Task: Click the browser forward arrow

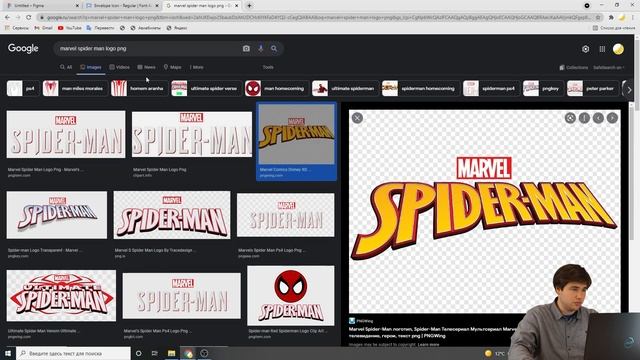Action: click(x=18, y=17)
